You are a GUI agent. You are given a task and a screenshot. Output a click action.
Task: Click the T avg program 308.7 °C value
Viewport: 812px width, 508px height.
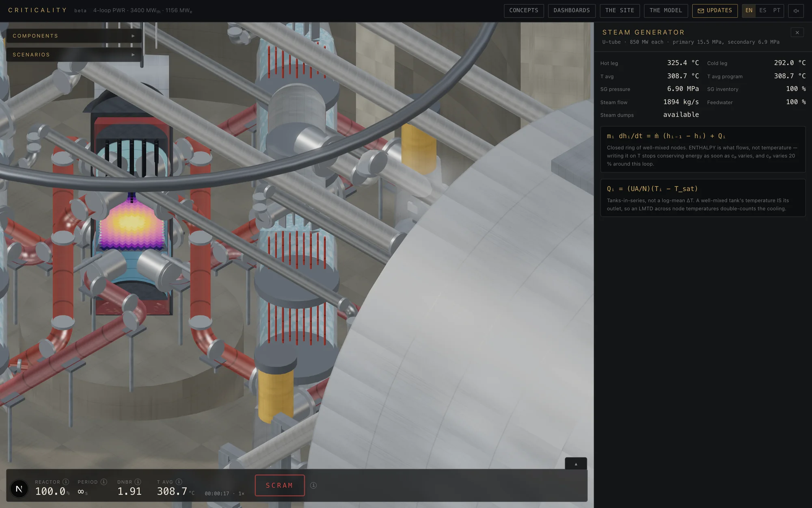(x=790, y=76)
